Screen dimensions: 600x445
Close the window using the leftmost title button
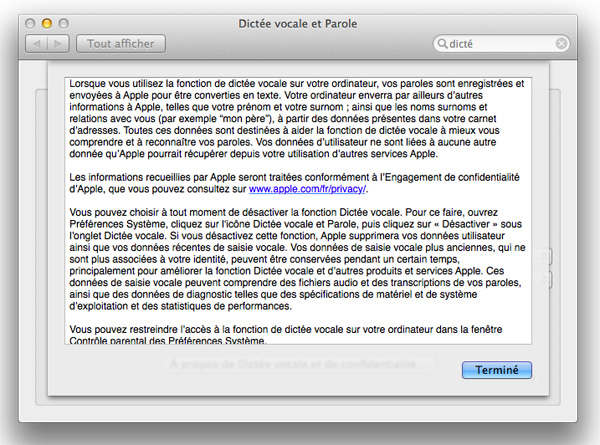click(30, 24)
